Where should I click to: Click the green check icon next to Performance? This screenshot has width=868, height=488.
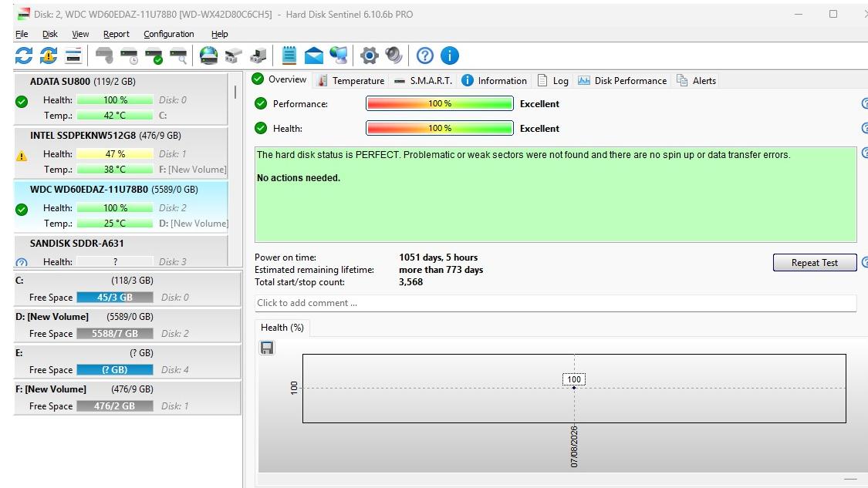coord(261,103)
